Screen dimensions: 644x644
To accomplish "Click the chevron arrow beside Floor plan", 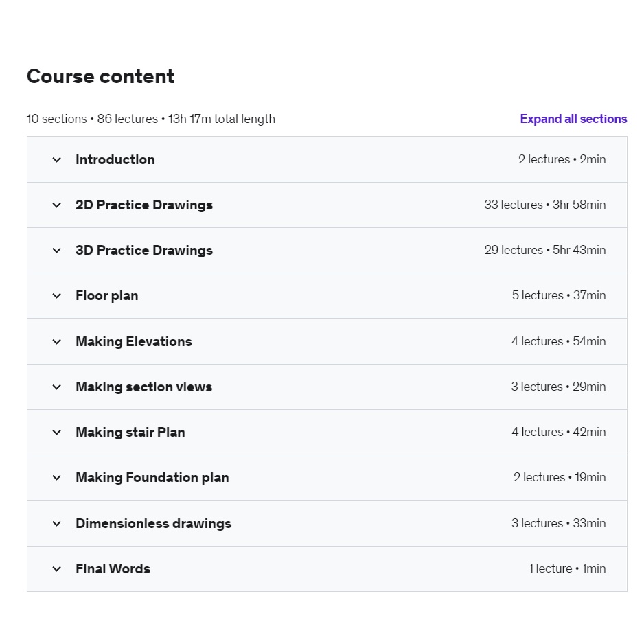I will coord(57,296).
